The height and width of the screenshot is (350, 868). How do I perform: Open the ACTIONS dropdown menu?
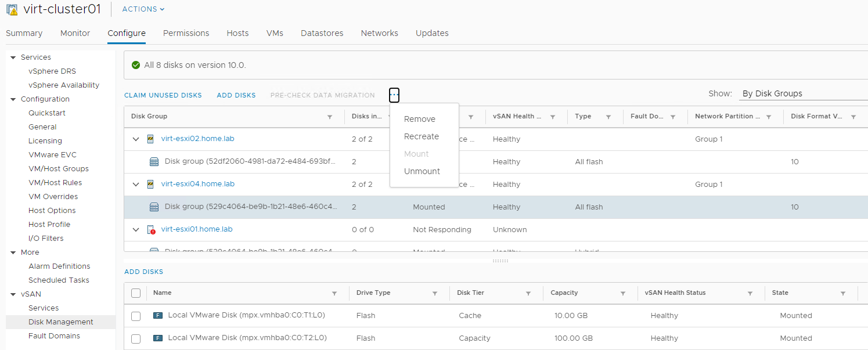(143, 9)
